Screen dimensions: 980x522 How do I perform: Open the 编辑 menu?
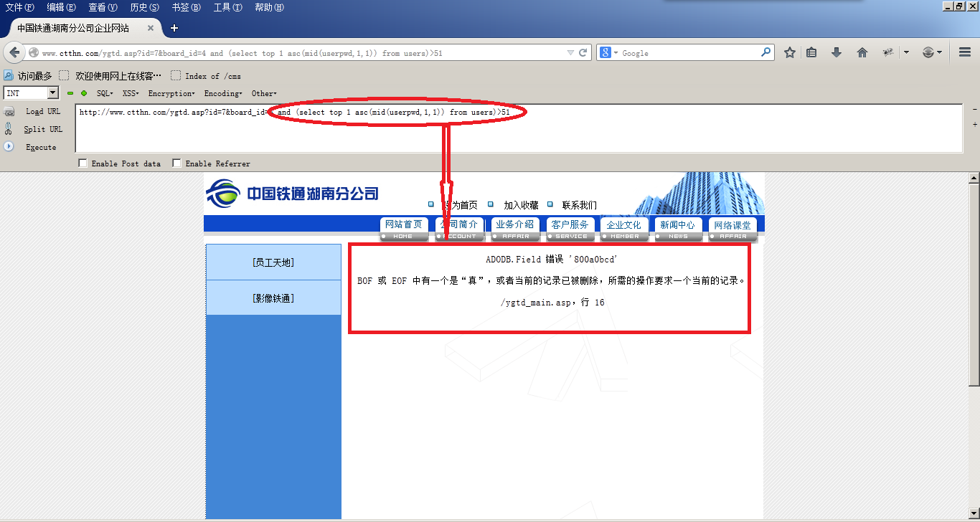[x=62, y=7]
